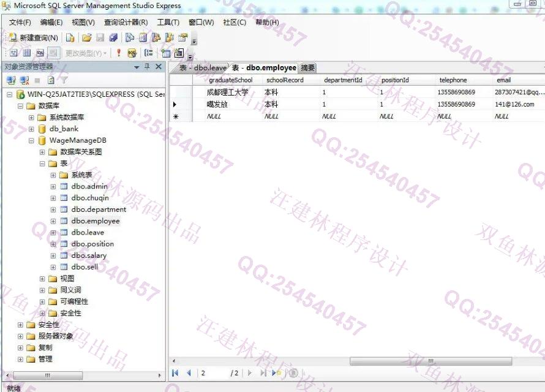Open the Registered Servers window icon

click(x=130, y=37)
